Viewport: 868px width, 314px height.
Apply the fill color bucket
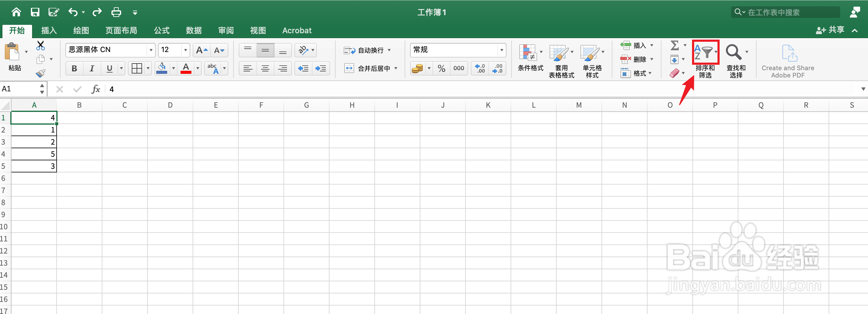point(162,68)
